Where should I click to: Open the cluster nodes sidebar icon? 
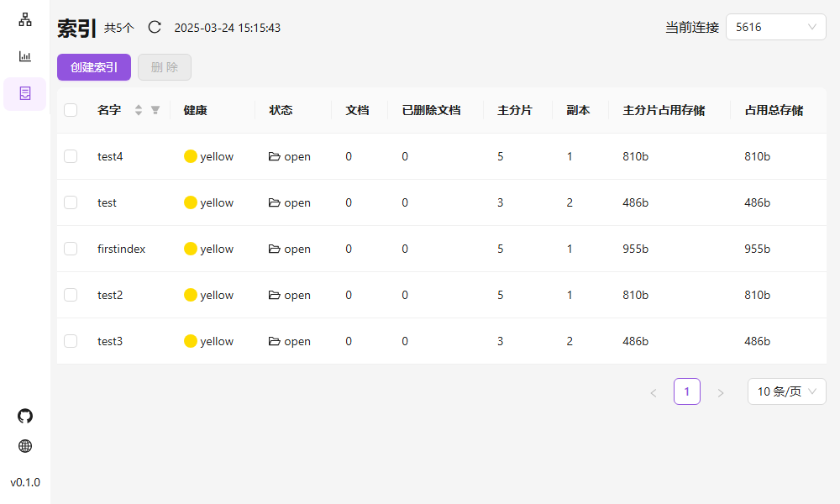[x=25, y=19]
